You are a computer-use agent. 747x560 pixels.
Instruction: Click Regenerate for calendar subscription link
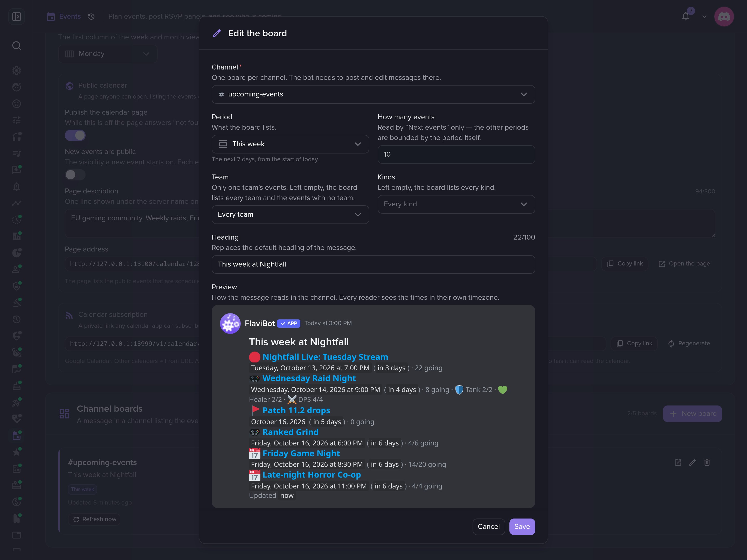689,343
